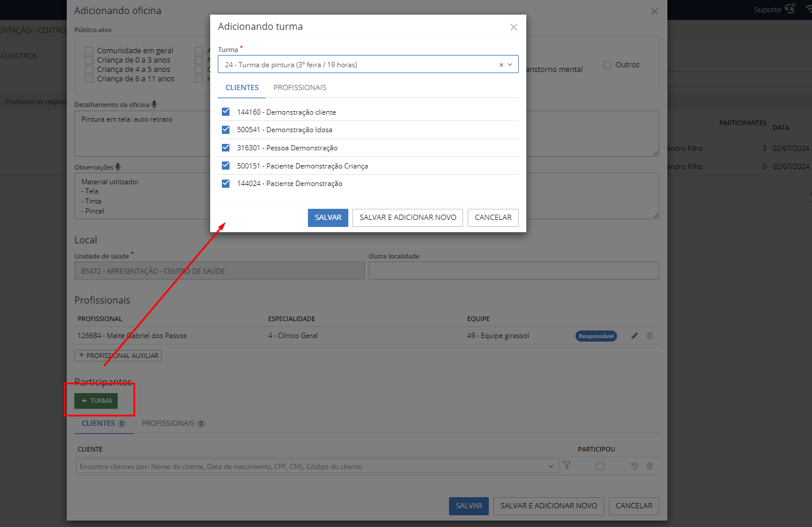812x527 pixels.
Task: Click microphone icon beside Observações
Action: pyautogui.click(x=118, y=167)
